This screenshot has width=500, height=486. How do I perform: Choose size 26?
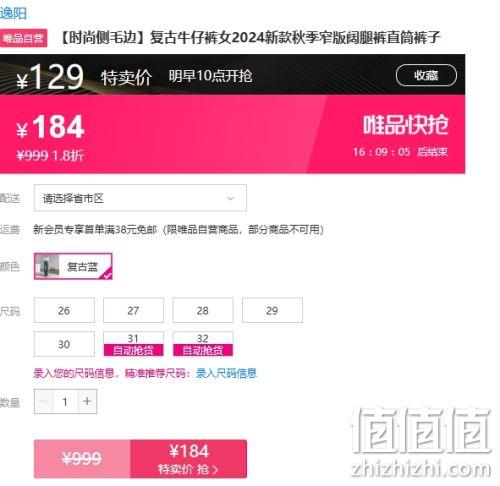pyautogui.click(x=64, y=310)
